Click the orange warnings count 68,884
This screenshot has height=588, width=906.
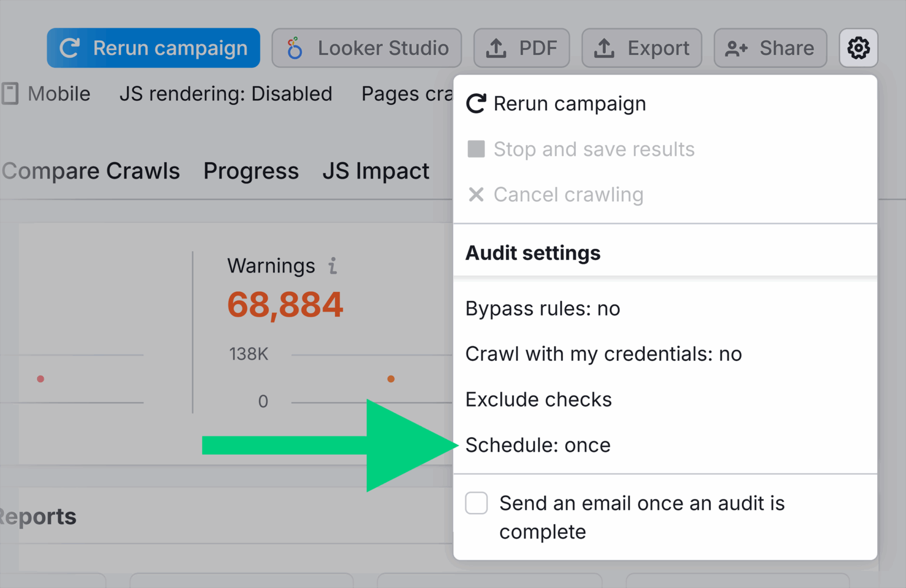[x=285, y=304]
